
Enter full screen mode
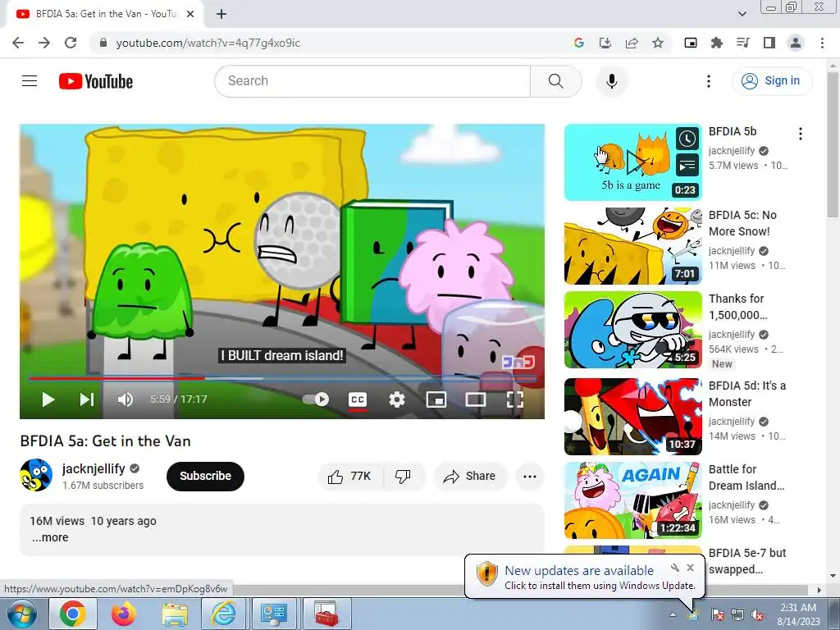pos(515,399)
